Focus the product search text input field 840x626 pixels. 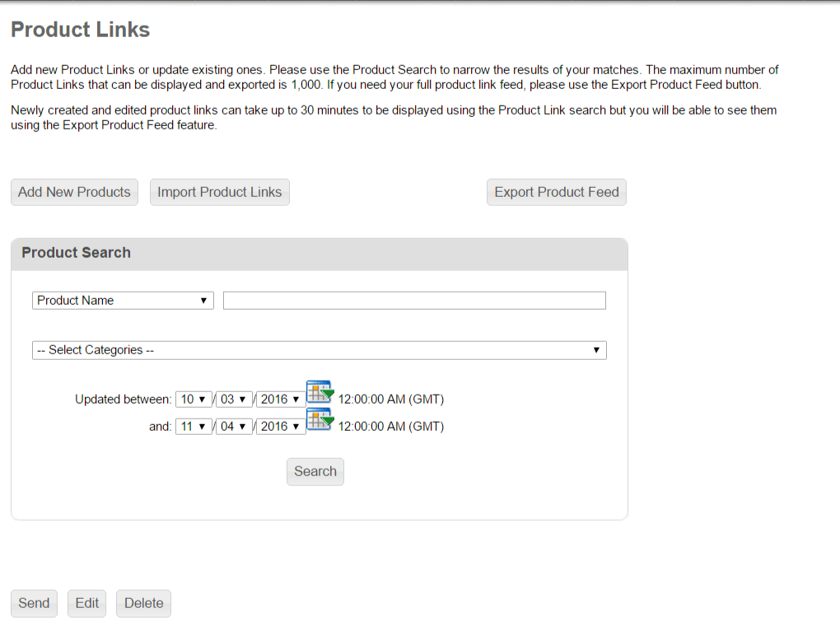tap(414, 301)
